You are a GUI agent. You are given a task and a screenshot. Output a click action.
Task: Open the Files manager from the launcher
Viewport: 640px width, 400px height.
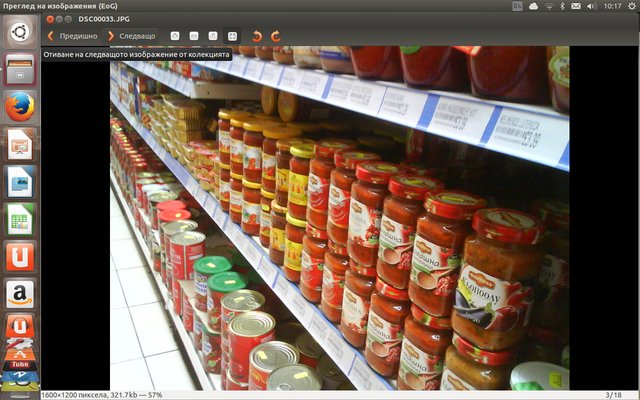(x=20, y=69)
